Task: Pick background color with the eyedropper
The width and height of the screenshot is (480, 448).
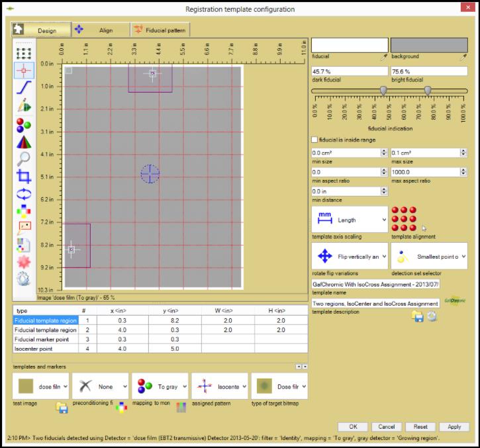Action: point(463,57)
